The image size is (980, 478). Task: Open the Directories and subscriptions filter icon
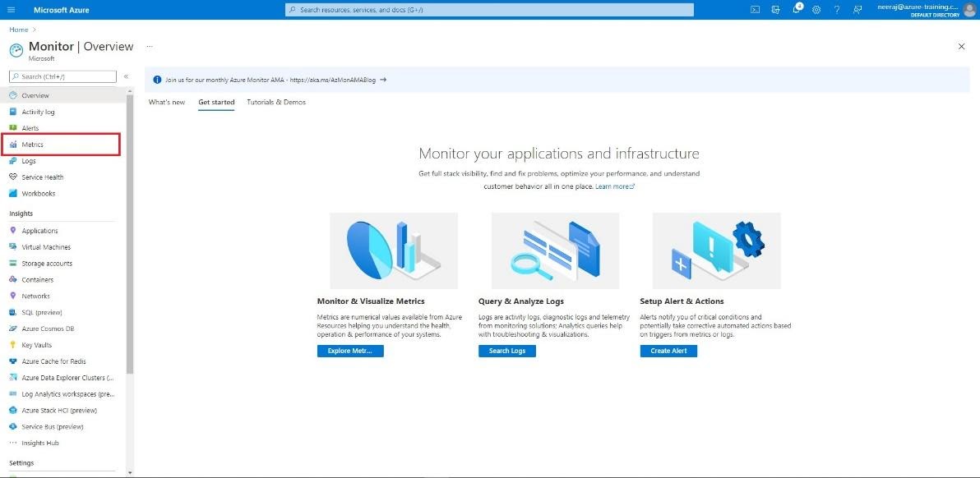pos(775,10)
